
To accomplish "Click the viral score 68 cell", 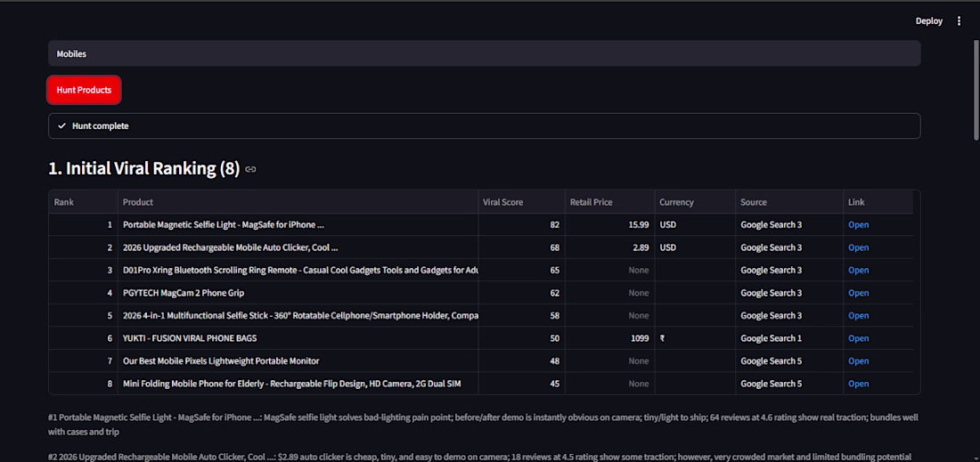I will tap(522, 247).
